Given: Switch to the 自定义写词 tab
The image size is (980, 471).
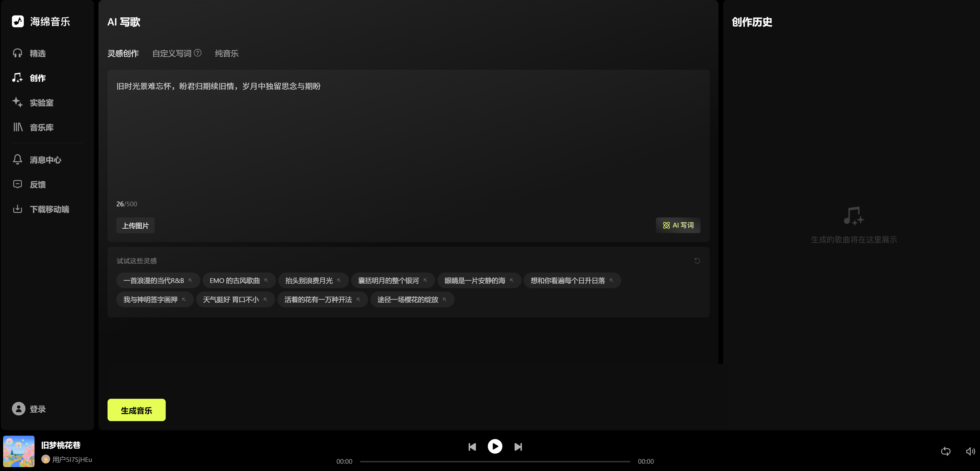Looking at the screenshot, I should pos(172,54).
